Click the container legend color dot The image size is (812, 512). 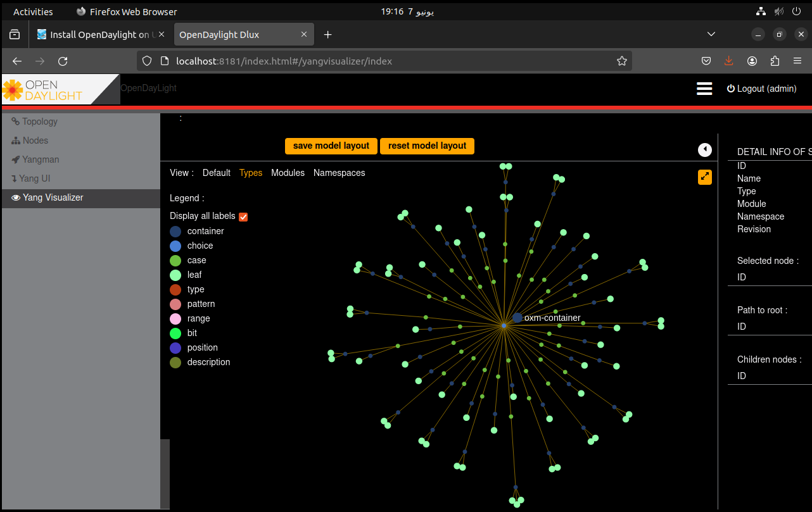[x=175, y=232]
